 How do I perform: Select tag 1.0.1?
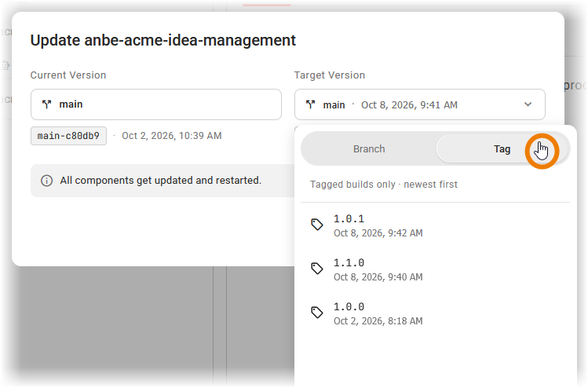pyautogui.click(x=436, y=225)
